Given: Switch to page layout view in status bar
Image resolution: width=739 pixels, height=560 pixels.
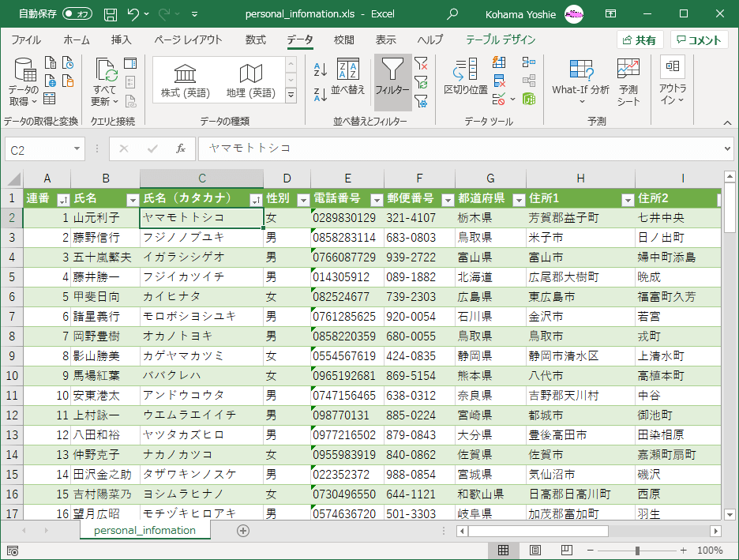Looking at the screenshot, I should point(535,550).
